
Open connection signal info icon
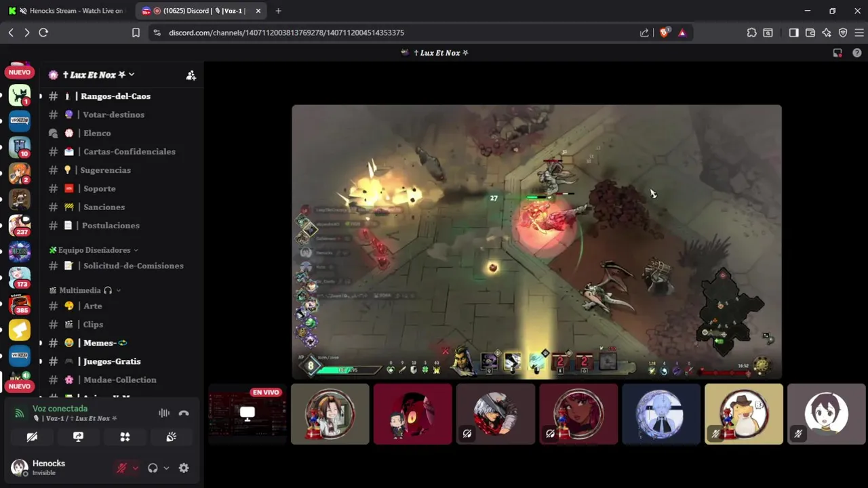[19, 413]
